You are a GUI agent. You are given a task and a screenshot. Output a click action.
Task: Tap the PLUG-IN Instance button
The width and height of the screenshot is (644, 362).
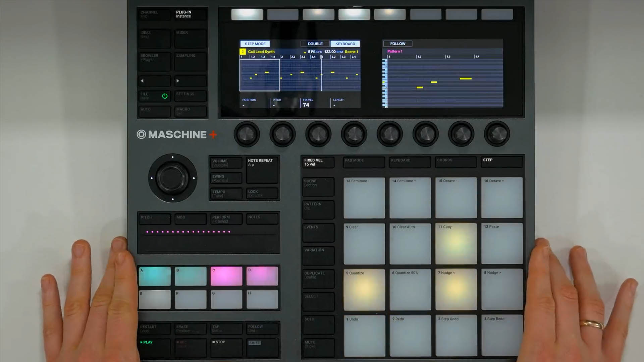coord(190,14)
